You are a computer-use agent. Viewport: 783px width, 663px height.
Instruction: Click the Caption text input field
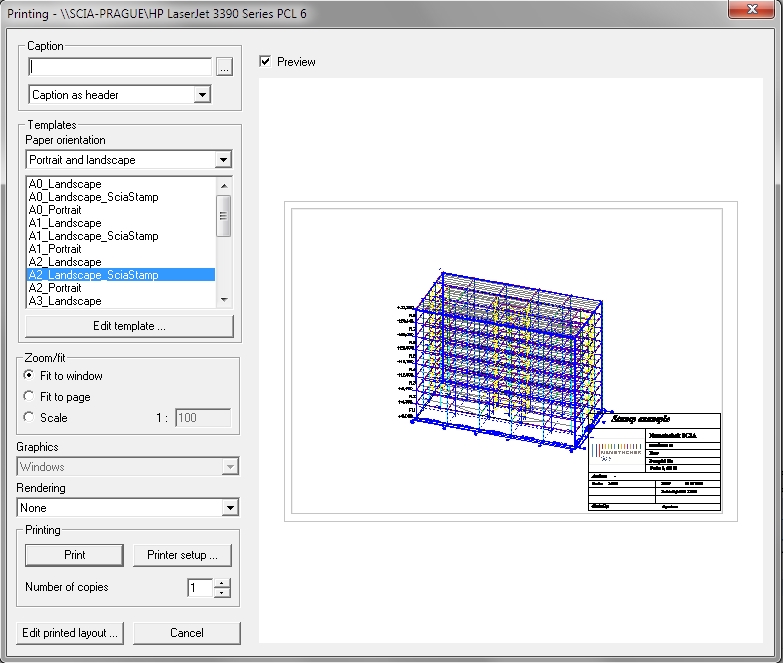(x=120, y=67)
